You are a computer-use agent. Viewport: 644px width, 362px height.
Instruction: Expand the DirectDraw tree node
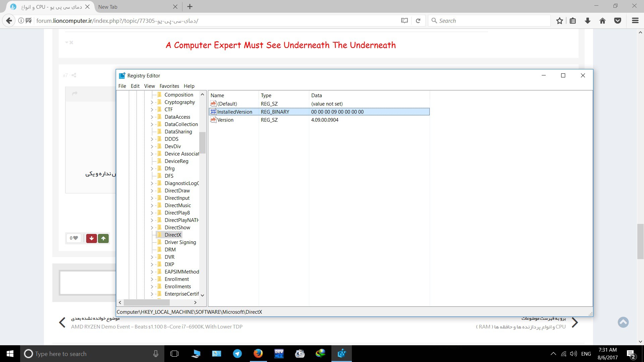point(152,191)
